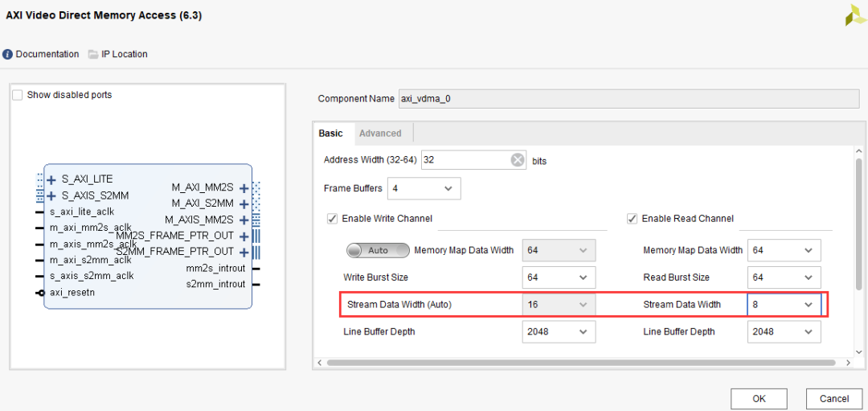Switch to the Advanced tab
The width and height of the screenshot is (868, 411).
(x=380, y=134)
